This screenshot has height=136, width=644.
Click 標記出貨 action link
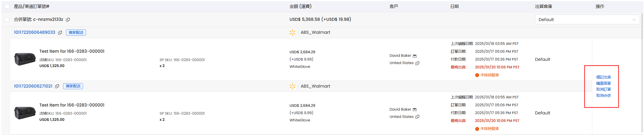click(604, 77)
